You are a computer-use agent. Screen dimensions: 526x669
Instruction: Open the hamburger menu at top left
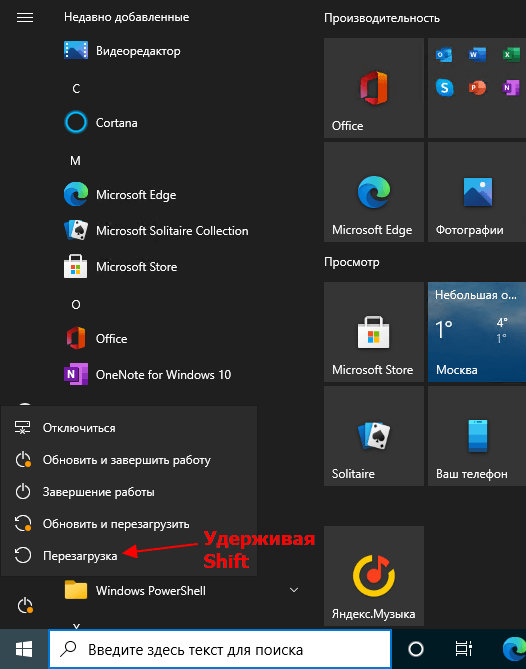[25, 17]
